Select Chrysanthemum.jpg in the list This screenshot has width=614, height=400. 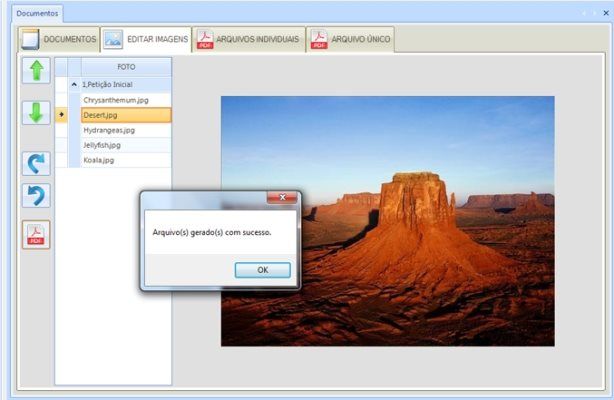click(126, 100)
